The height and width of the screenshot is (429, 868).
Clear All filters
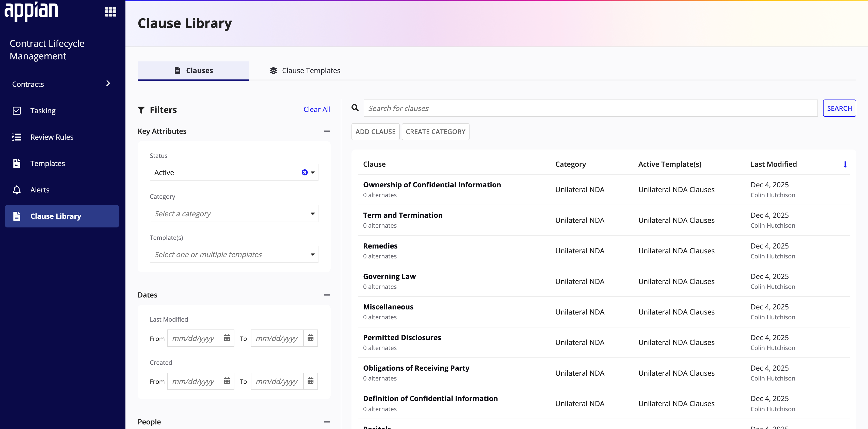pyautogui.click(x=317, y=109)
